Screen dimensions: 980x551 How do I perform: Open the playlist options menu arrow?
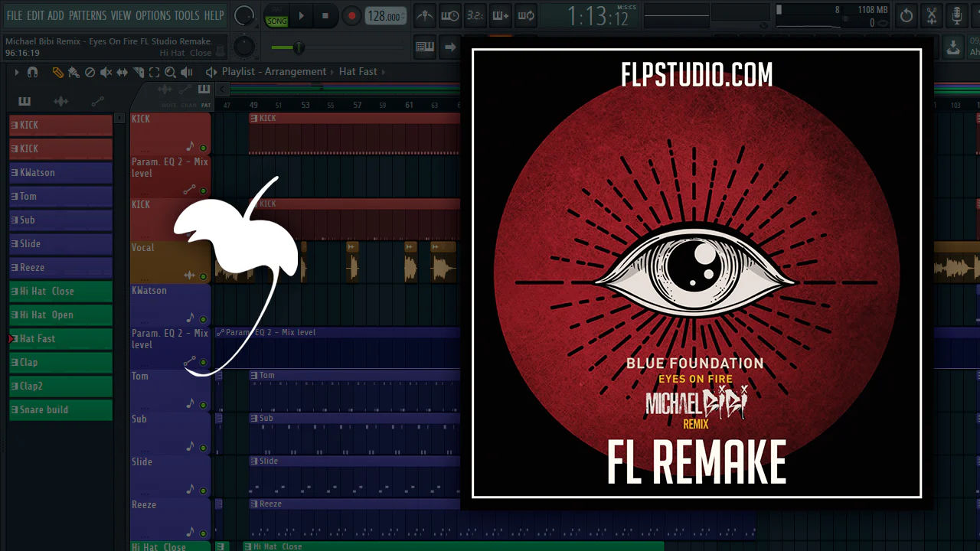click(16, 72)
